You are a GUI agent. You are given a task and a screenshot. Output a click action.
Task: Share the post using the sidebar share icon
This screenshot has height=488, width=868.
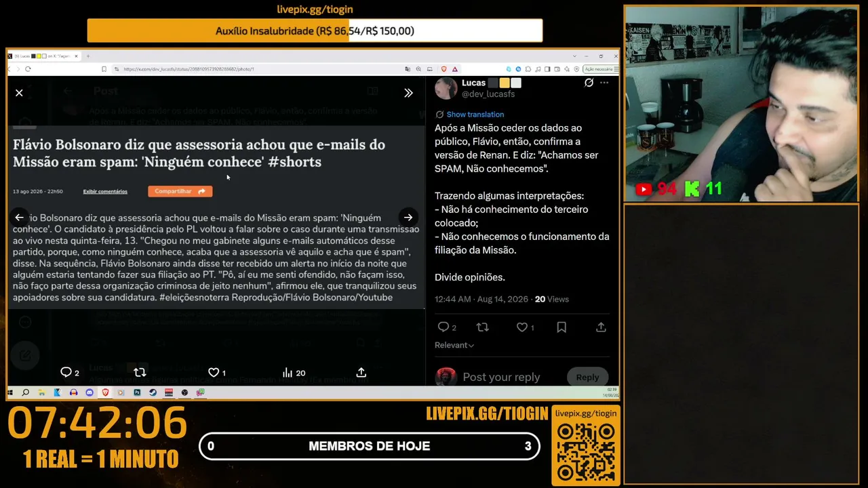(x=601, y=327)
